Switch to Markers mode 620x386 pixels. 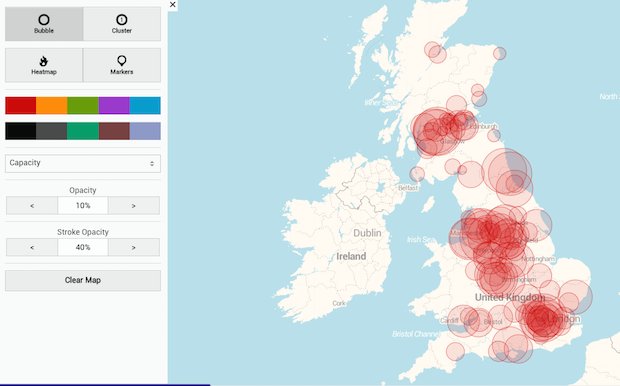pos(122,65)
